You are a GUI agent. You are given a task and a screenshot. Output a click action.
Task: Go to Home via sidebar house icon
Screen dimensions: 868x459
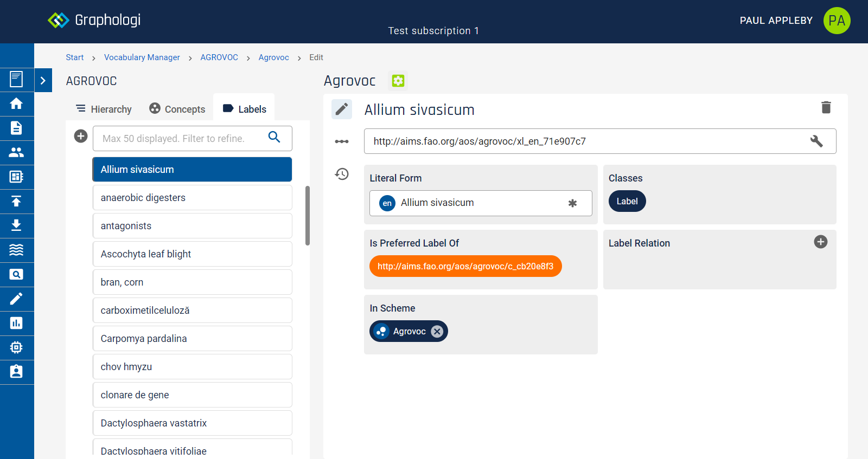point(16,104)
